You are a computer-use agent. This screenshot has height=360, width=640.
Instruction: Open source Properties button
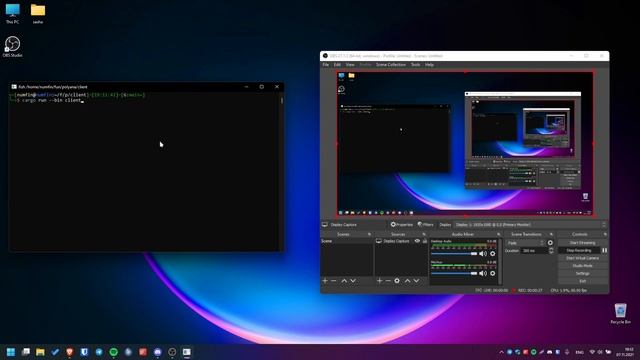tap(402, 224)
